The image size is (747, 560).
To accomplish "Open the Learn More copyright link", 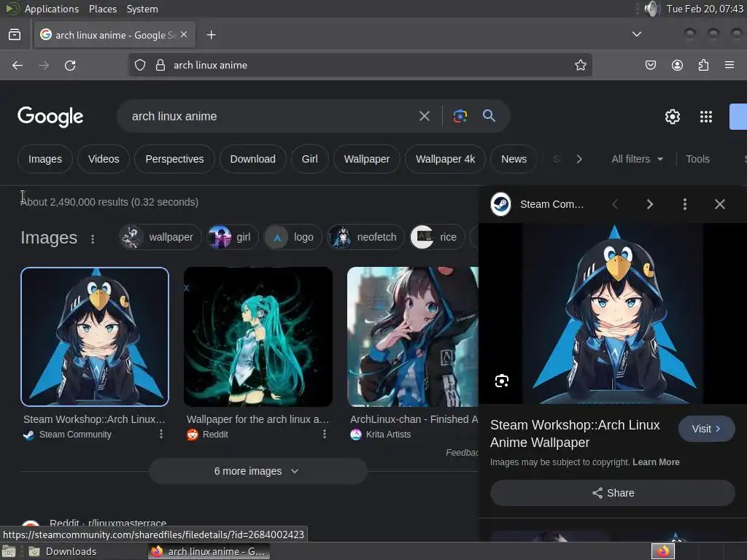I will tap(656, 462).
